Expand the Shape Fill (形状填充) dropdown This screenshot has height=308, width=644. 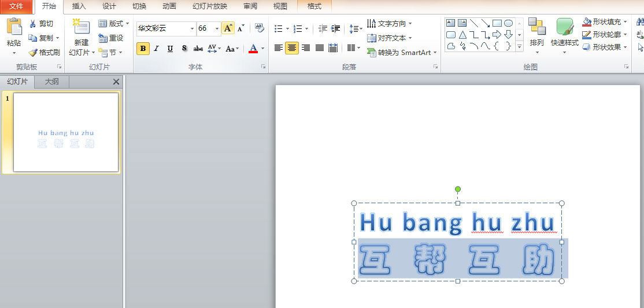click(x=625, y=22)
